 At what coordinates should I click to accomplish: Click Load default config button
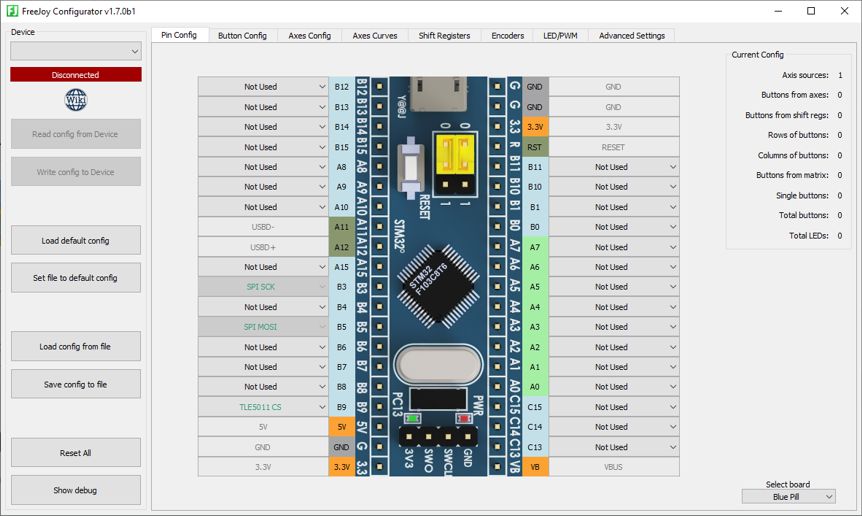click(x=76, y=241)
